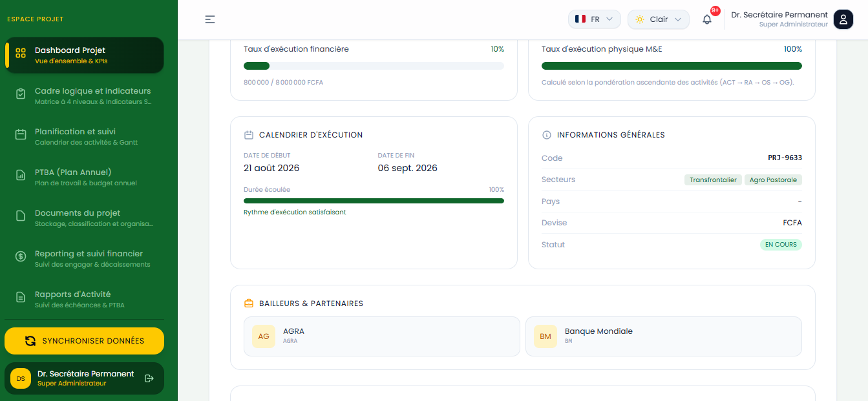Click the ESPACE PROJET sidebar heading
Viewport: 868px width, 401px height.
click(x=36, y=19)
